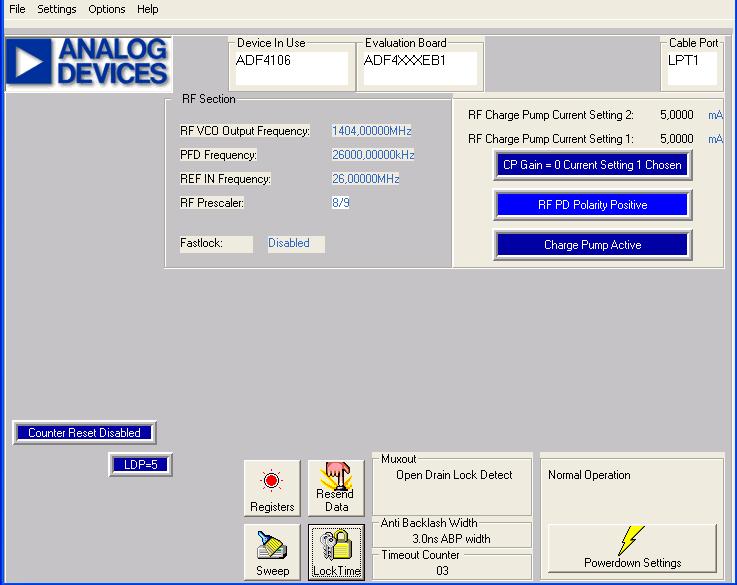Click the Analog Devices logo

point(88,63)
